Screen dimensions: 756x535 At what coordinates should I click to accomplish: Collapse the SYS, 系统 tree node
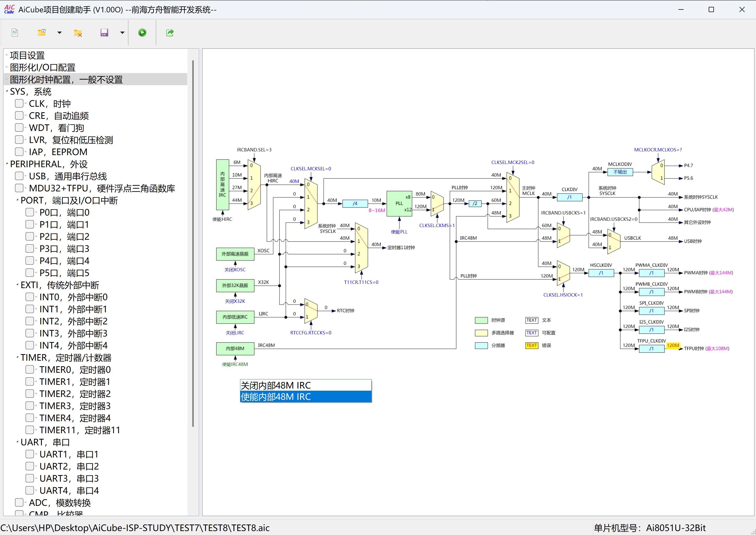coord(7,91)
